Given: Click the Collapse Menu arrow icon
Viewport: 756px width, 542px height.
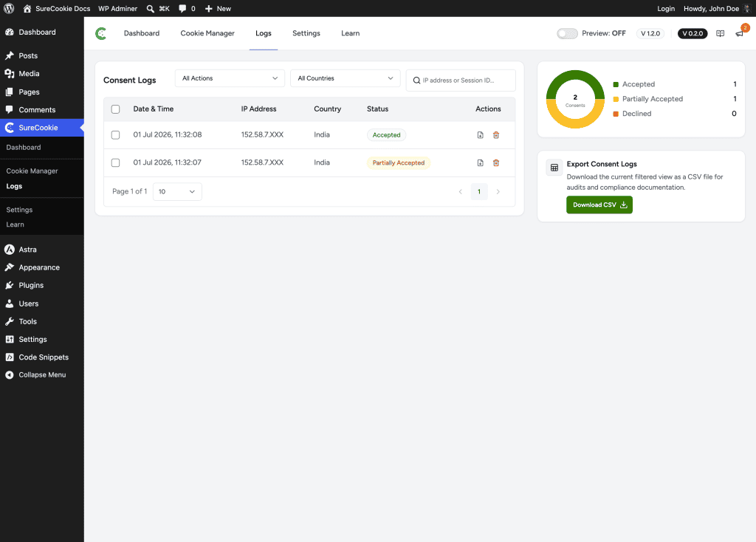Looking at the screenshot, I should pos(10,374).
